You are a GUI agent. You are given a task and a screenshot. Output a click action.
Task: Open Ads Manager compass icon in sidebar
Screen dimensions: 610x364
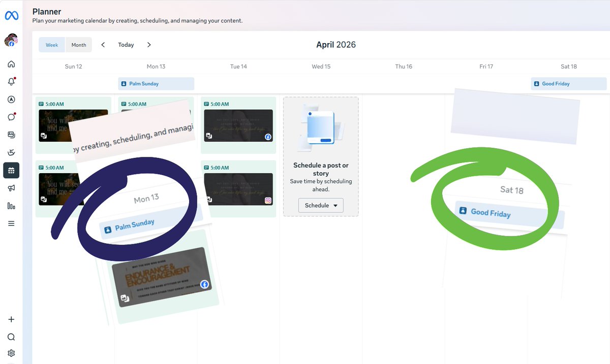point(11,100)
